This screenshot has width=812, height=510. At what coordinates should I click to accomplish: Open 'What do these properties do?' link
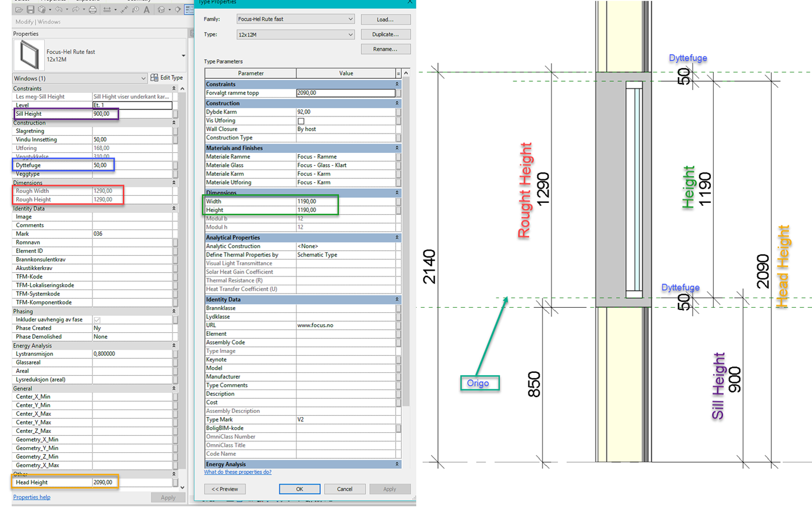pos(238,472)
